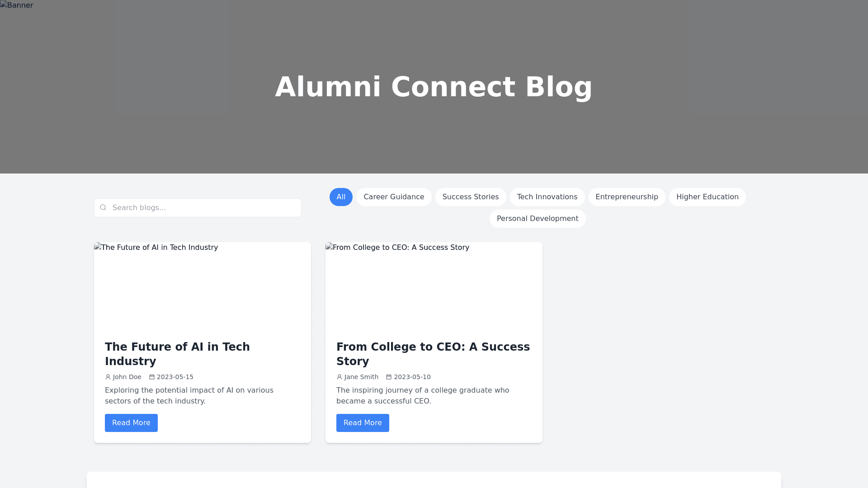Select the Entrepreneurship filter

pos(627,197)
